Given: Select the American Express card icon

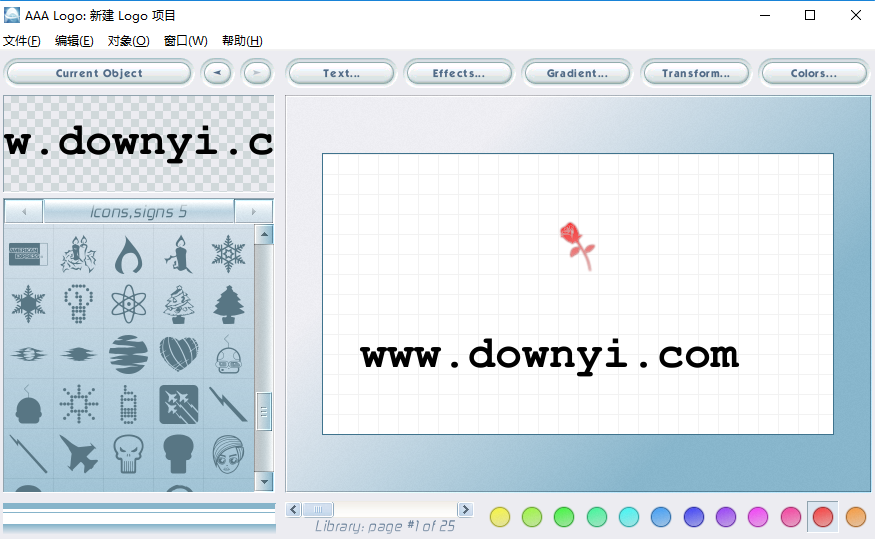Looking at the screenshot, I should click(x=28, y=254).
